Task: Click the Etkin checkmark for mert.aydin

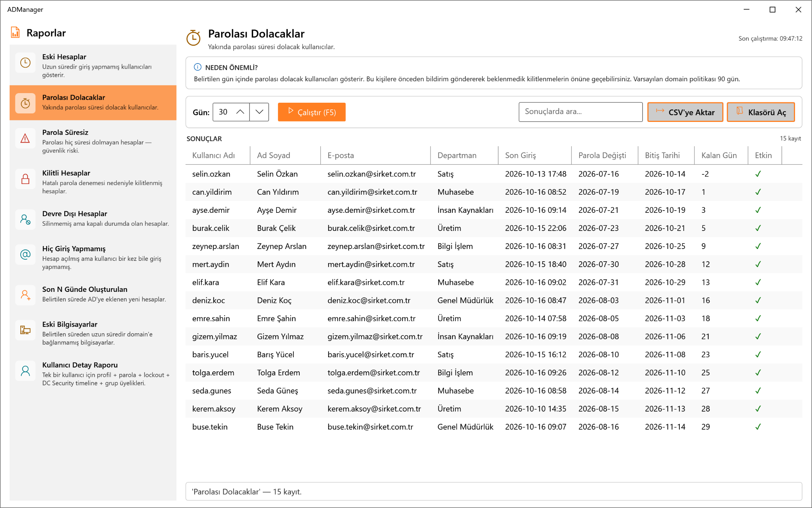Action: pos(758,264)
